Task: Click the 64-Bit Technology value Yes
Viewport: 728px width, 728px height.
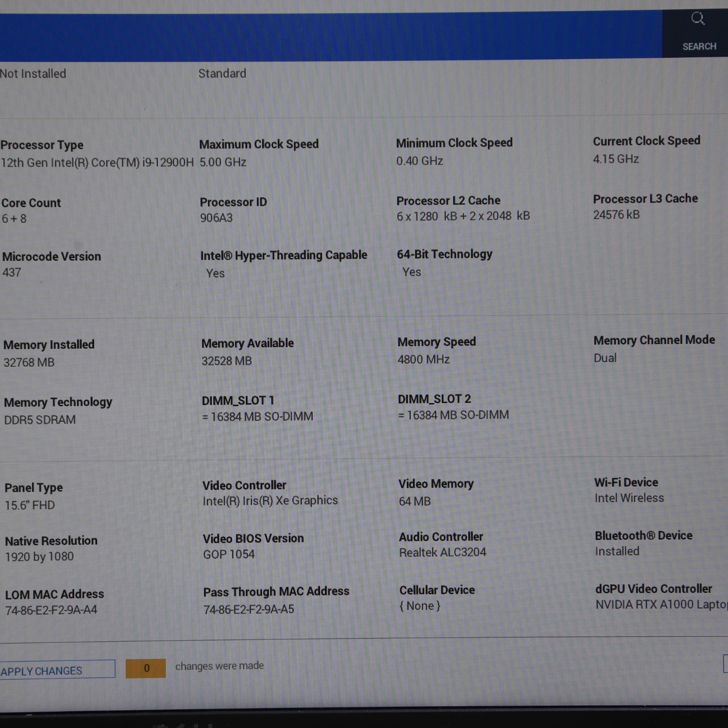Action: pos(412,272)
